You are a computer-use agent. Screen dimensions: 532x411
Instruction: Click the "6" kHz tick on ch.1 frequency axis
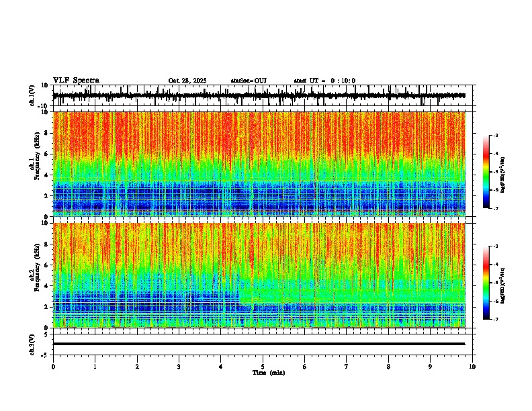47,154
